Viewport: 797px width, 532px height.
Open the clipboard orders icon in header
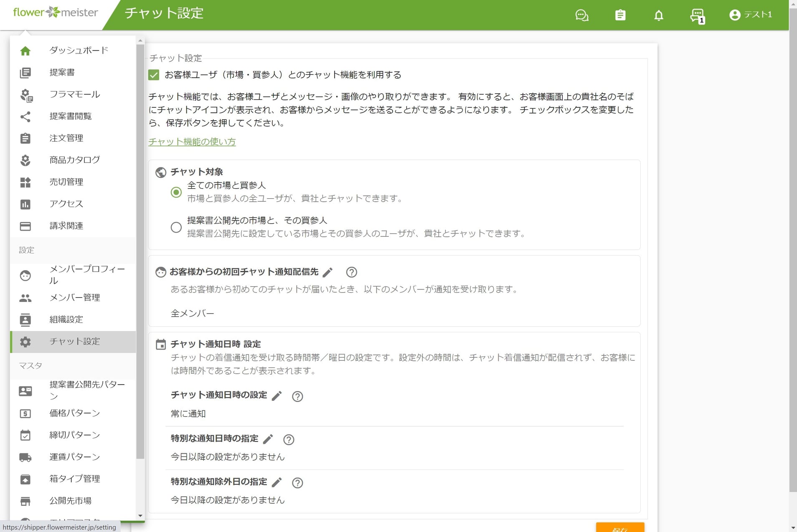(620, 15)
